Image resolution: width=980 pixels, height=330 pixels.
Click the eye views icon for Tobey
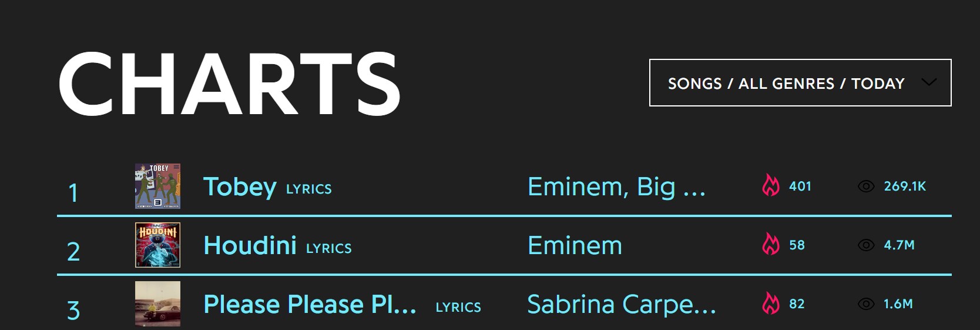pyautogui.click(x=866, y=186)
